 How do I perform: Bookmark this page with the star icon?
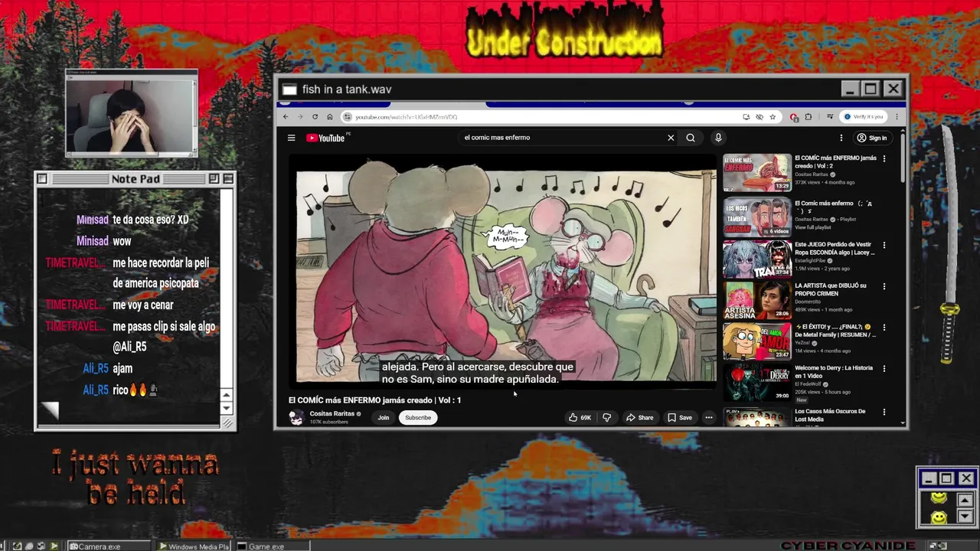773,117
